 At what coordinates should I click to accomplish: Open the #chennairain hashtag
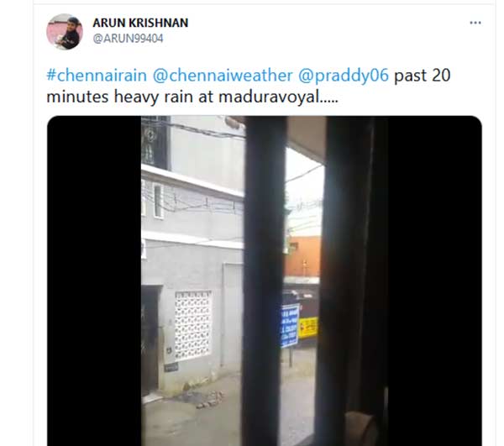pos(97,76)
